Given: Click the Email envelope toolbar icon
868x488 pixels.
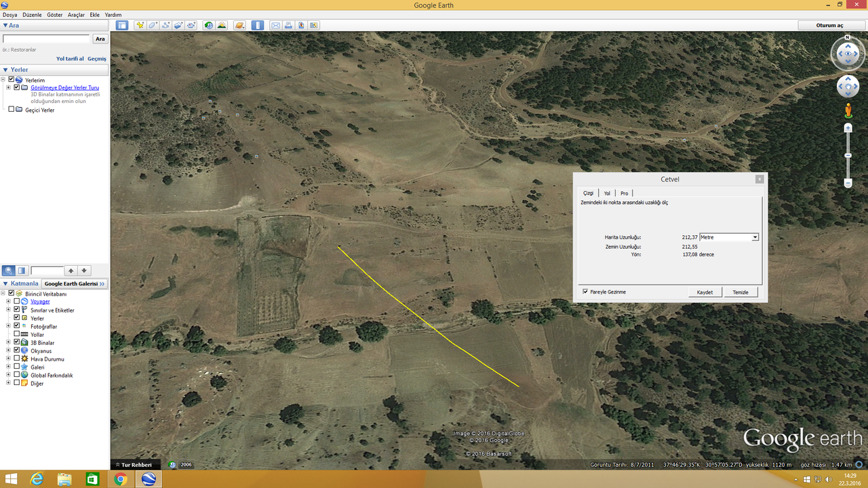Looking at the screenshot, I should [275, 25].
